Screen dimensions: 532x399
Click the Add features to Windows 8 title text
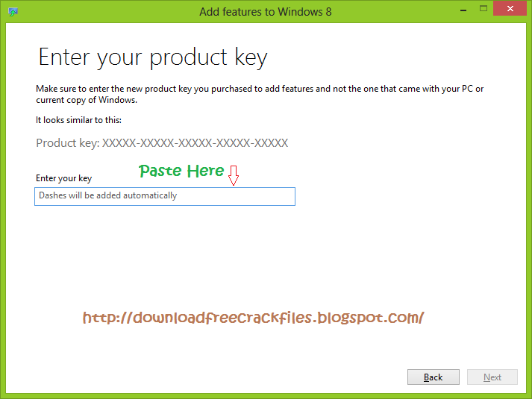[266, 12]
